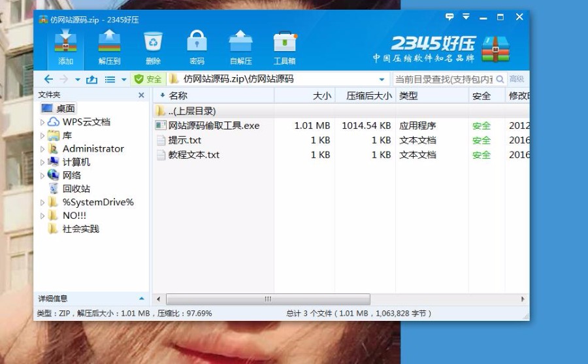Select file 网站源码偷取工具.exe

tap(214, 125)
